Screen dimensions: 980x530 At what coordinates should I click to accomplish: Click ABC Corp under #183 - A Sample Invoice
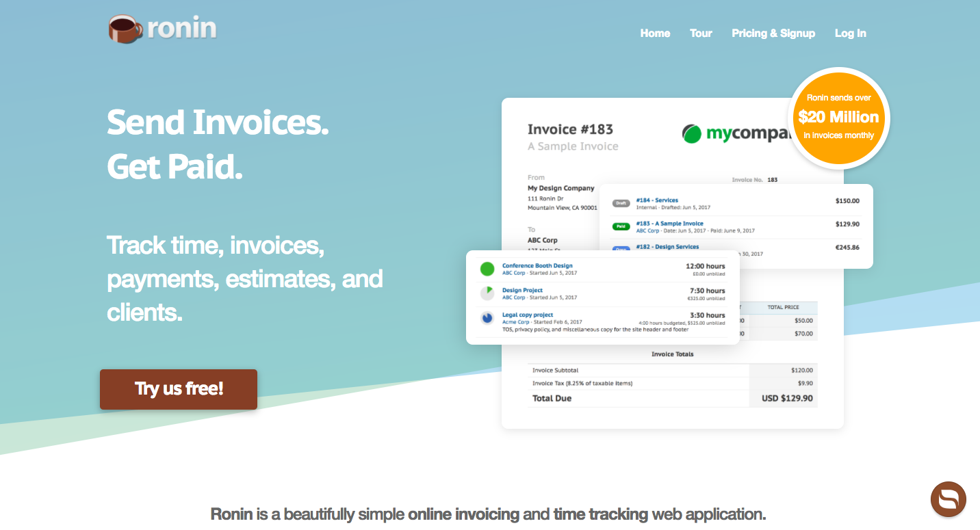coord(647,231)
